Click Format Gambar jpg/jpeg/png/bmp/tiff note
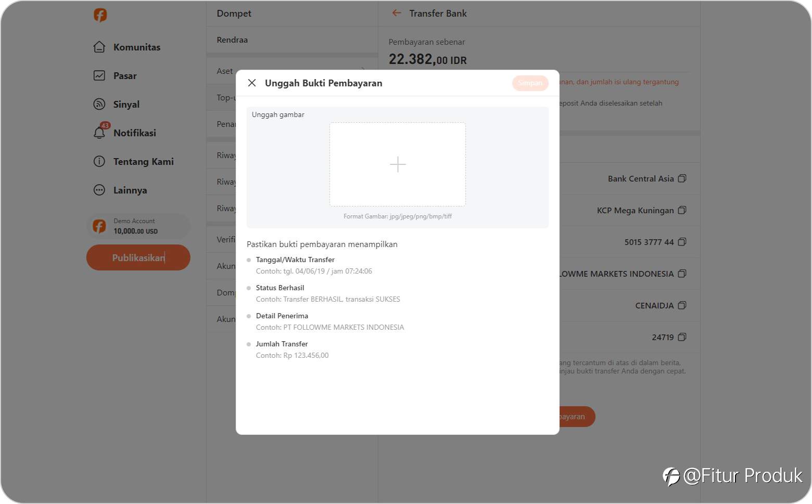This screenshot has width=812, height=504. [x=398, y=216]
